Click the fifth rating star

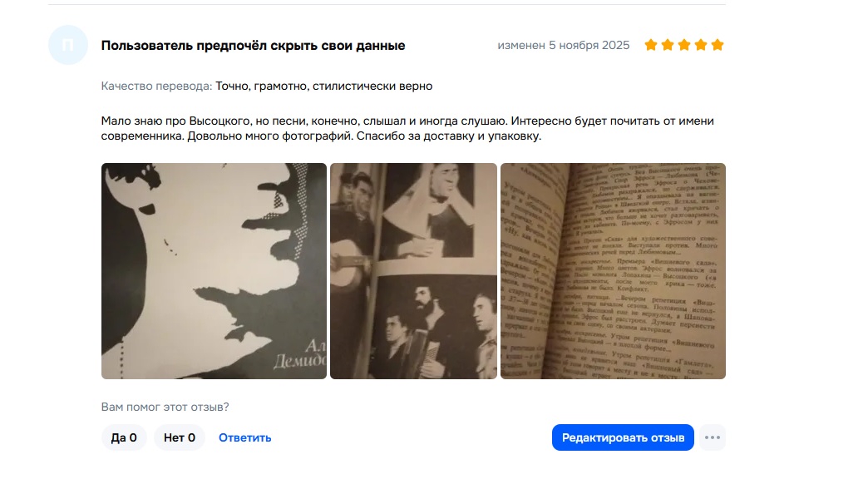click(718, 45)
